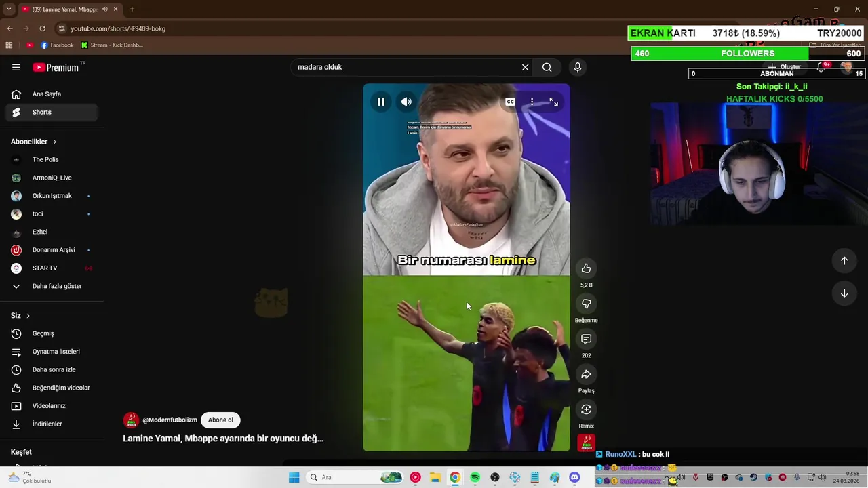The height and width of the screenshot is (488, 868).
Task: Mute the Short's volume
Action: click(406, 102)
